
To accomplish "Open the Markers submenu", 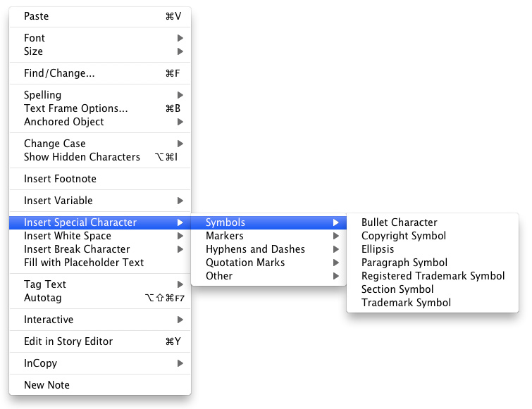I will [x=225, y=236].
